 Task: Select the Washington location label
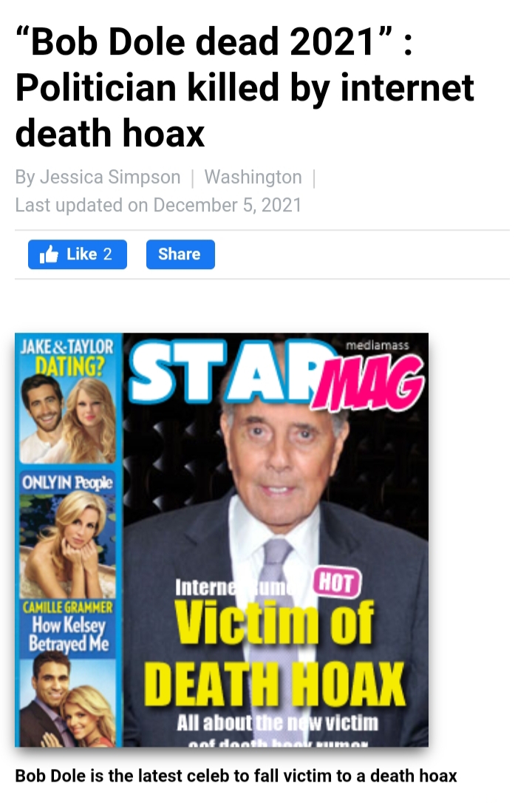point(253,177)
